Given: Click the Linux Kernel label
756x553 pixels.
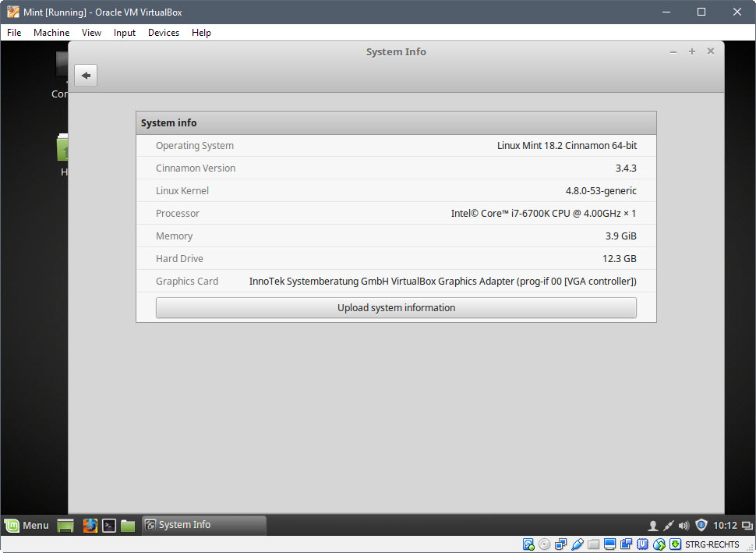Looking at the screenshot, I should click(182, 191).
